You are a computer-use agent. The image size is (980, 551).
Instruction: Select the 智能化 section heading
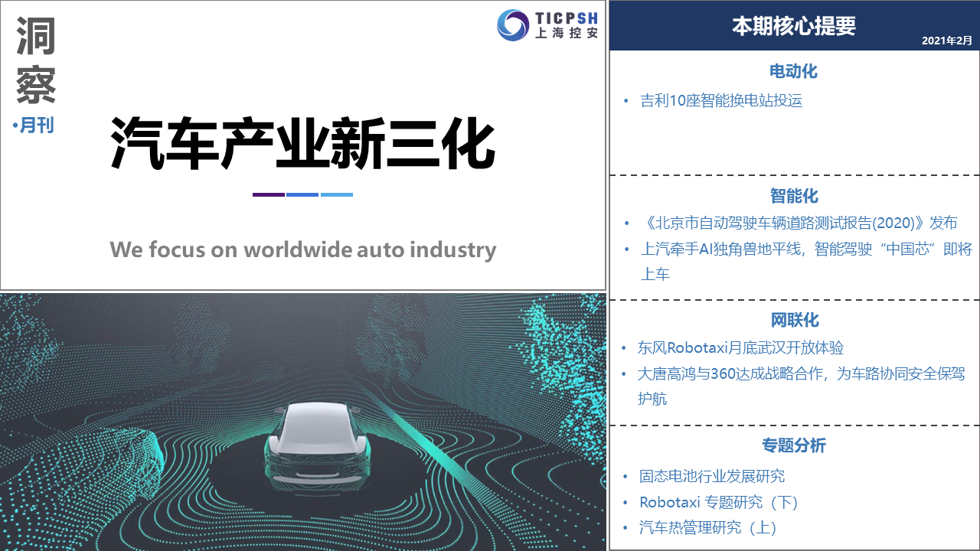(x=793, y=196)
